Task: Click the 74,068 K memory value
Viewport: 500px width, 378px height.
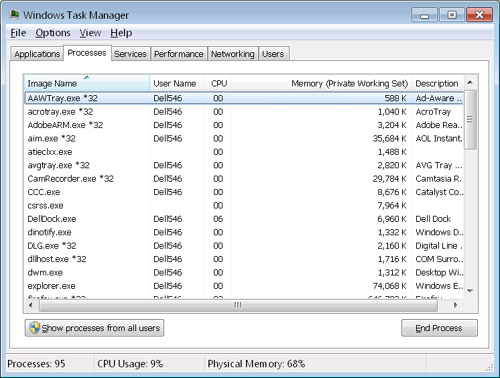Action: (x=390, y=286)
